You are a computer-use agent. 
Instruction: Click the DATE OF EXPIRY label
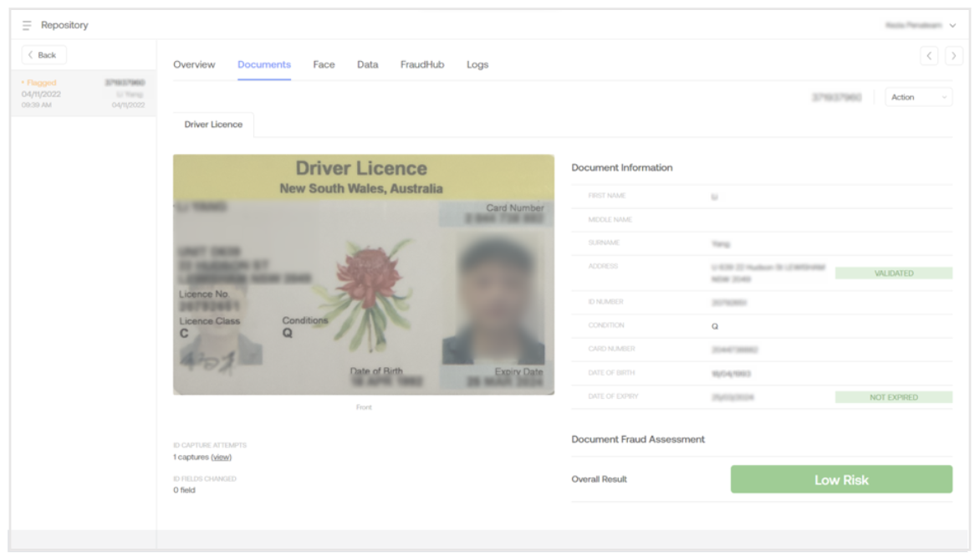(613, 396)
